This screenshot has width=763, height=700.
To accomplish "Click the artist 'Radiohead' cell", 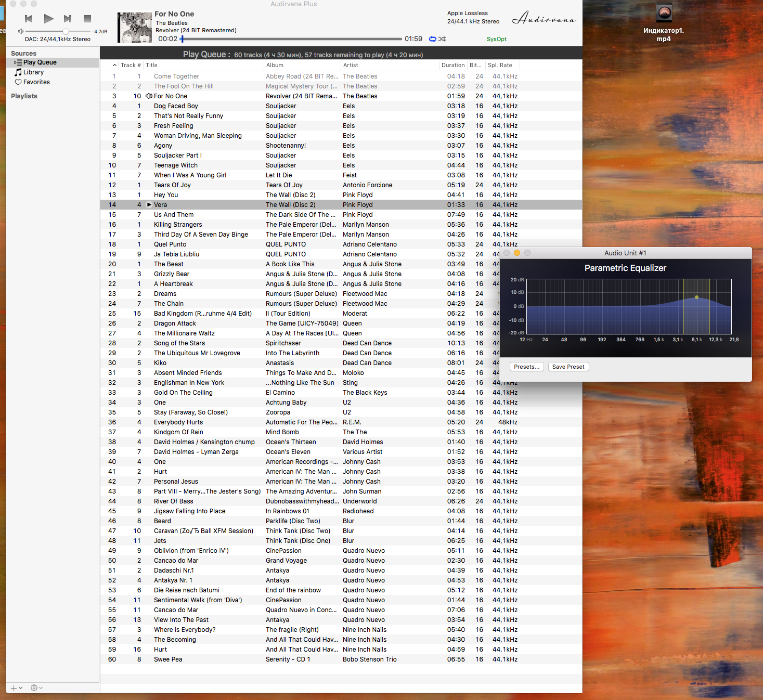I will 358,511.
